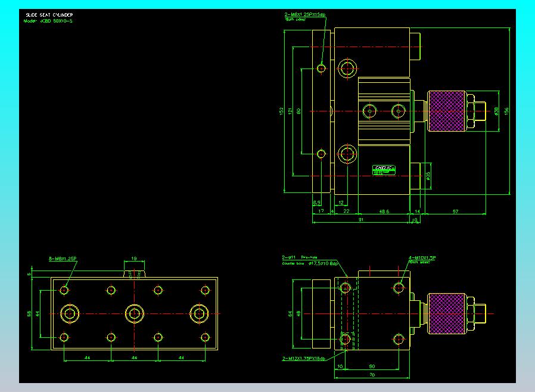Select the middle 44 spacing dimension below plate

pyautogui.click(x=135, y=357)
